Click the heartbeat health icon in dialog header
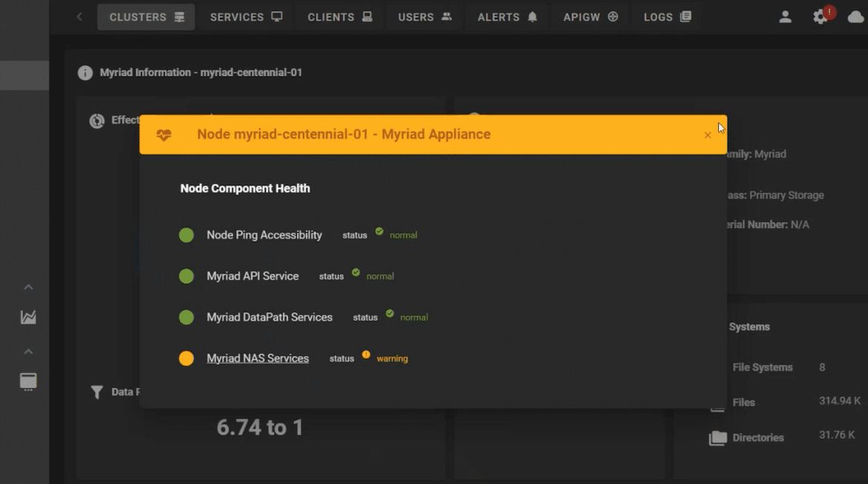The height and width of the screenshot is (484, 868). click(x=164, y=134)
